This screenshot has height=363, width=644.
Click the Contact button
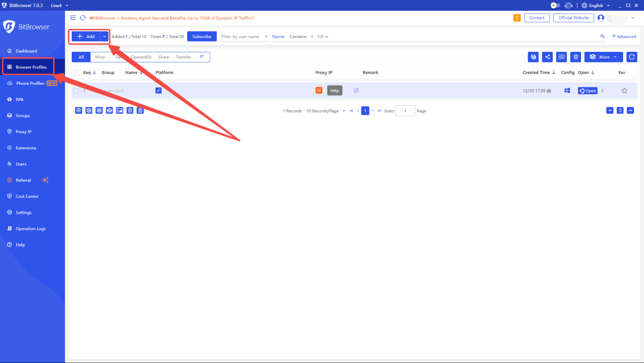(x=537, y=18)
